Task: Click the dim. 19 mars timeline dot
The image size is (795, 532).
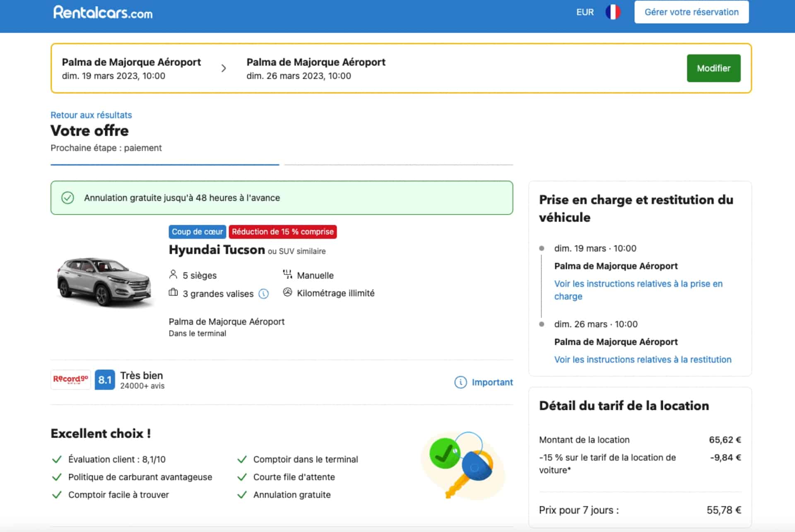Action: pos(542,248)
